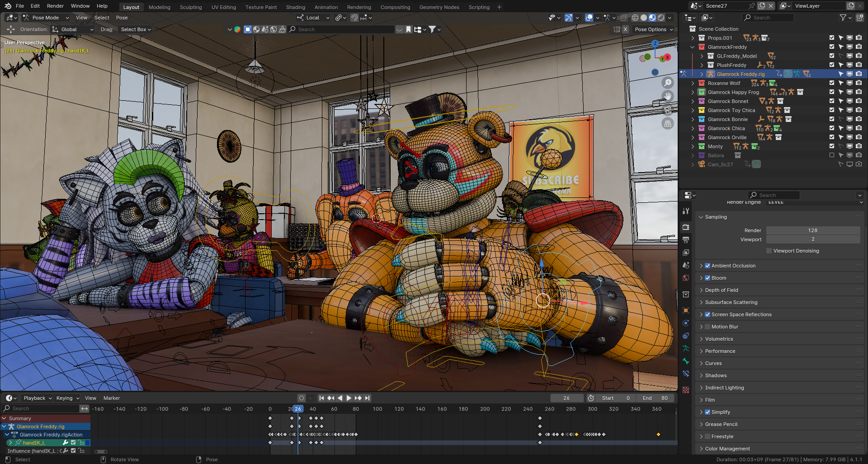
Task: Expand the Monty collection in outliner
Action: 692,146
